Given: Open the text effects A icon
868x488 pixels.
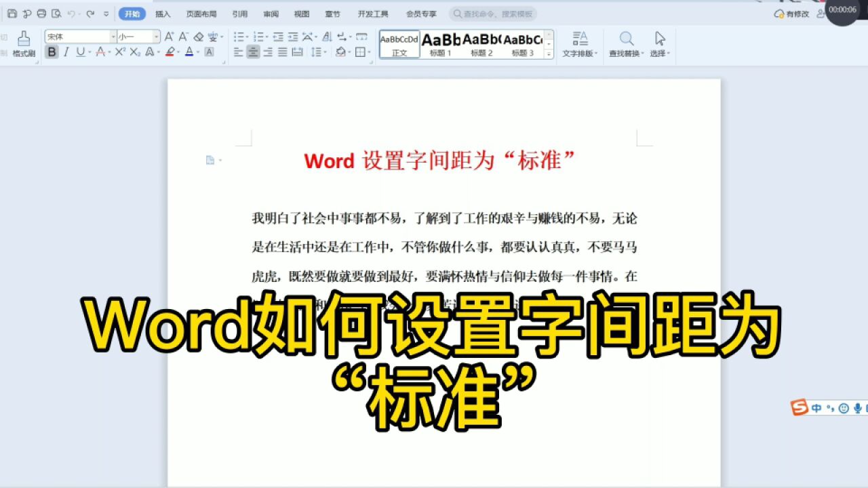Looking at the screenshot, I should click(x=150, y=52).
